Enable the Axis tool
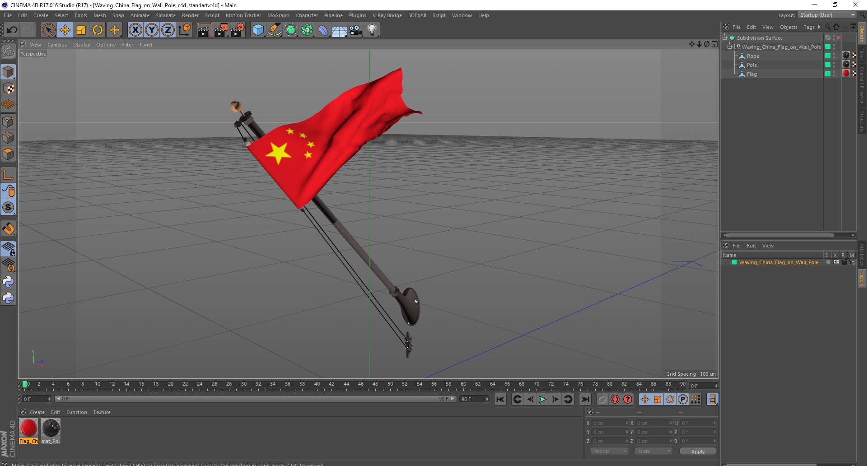Viewport: 868px width, 466px height. click(x=8, y=175)
